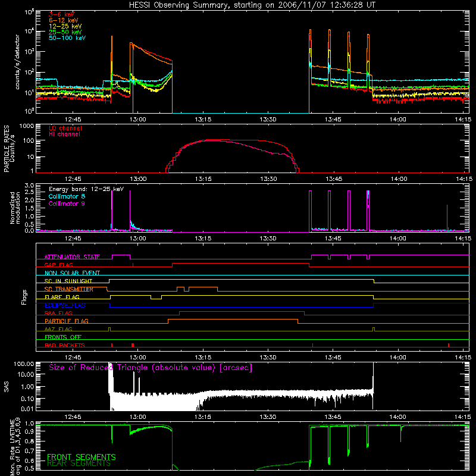Click the FRONT SEGMENTS legend label
This screenshot has width=476, height=476.
[82, 457]
